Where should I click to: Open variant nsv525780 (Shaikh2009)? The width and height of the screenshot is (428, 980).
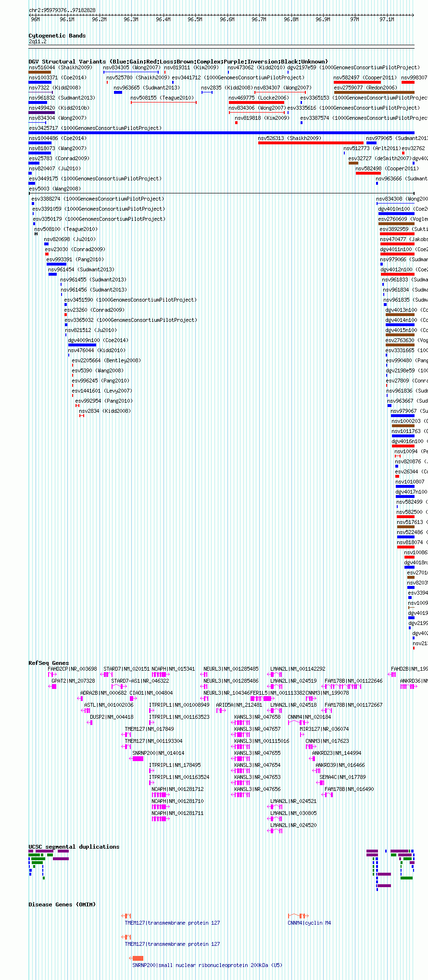138,77
